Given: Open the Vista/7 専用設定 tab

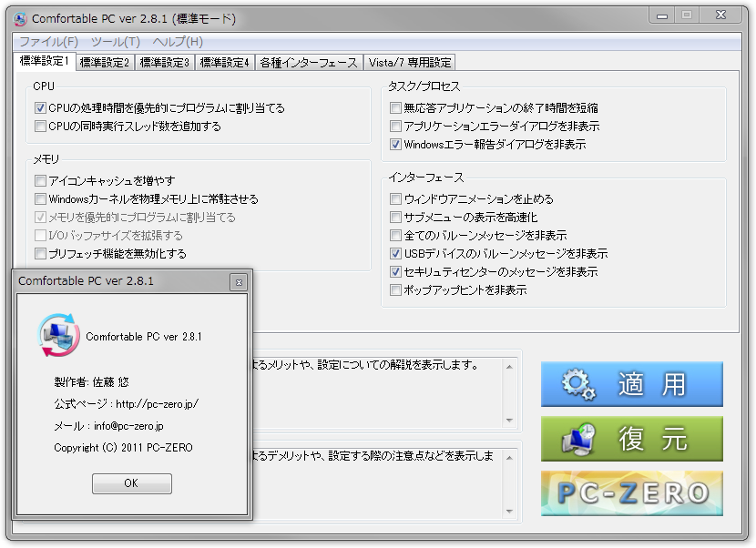Looking at the screenshot, I should (x=409, y=63).
